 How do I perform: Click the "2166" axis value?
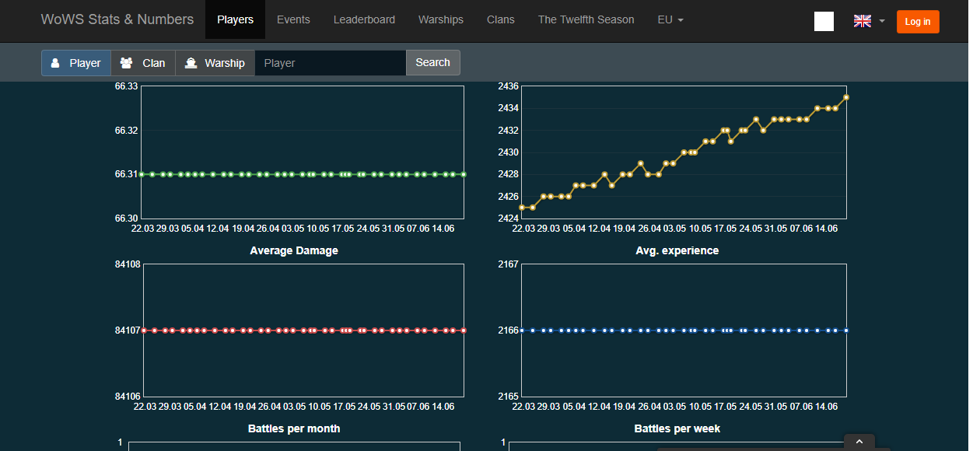(x=508, y=330)
